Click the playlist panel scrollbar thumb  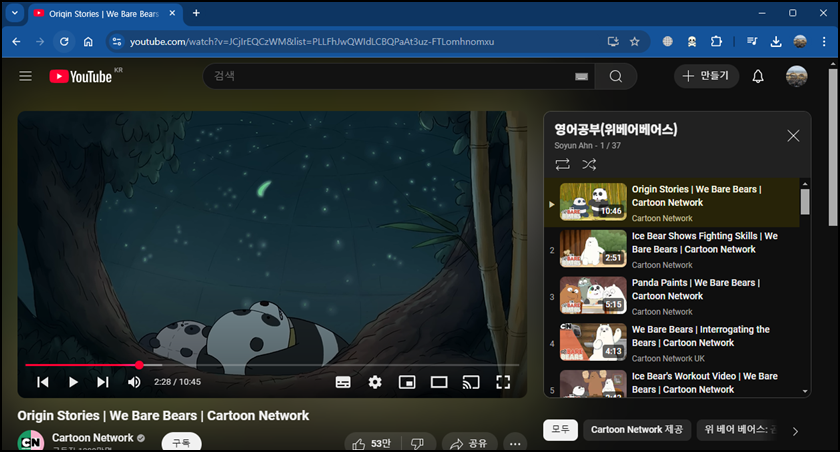(x=805, y=202)
